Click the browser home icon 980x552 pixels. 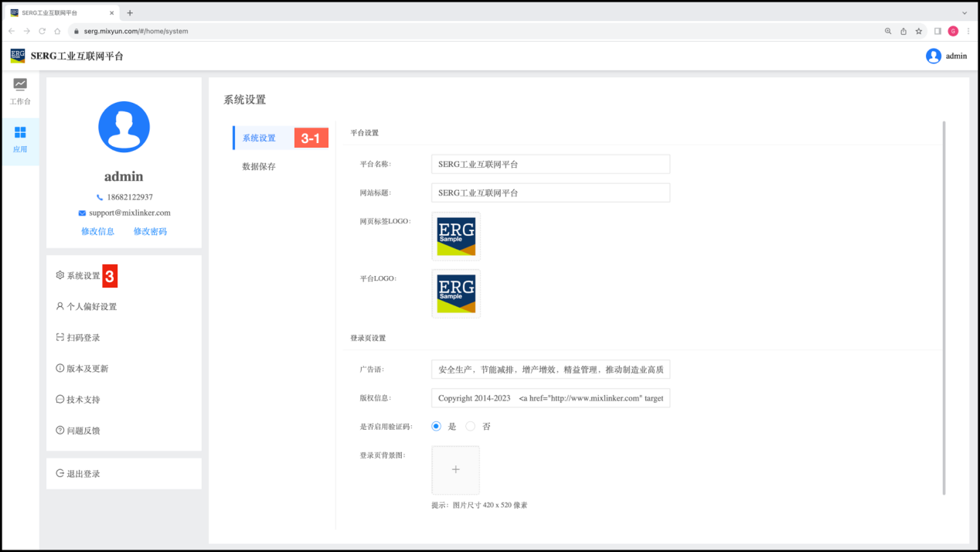tap(57, 31)
